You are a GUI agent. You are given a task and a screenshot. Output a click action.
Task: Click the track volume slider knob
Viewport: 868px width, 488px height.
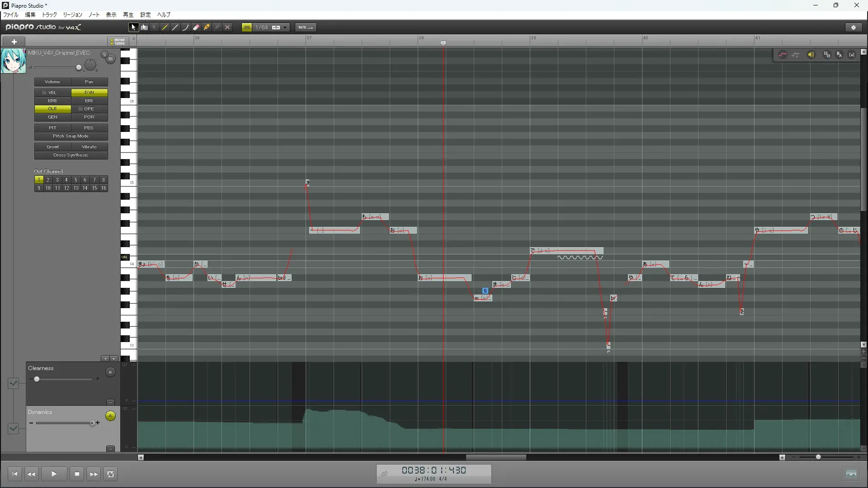(79, 68)
